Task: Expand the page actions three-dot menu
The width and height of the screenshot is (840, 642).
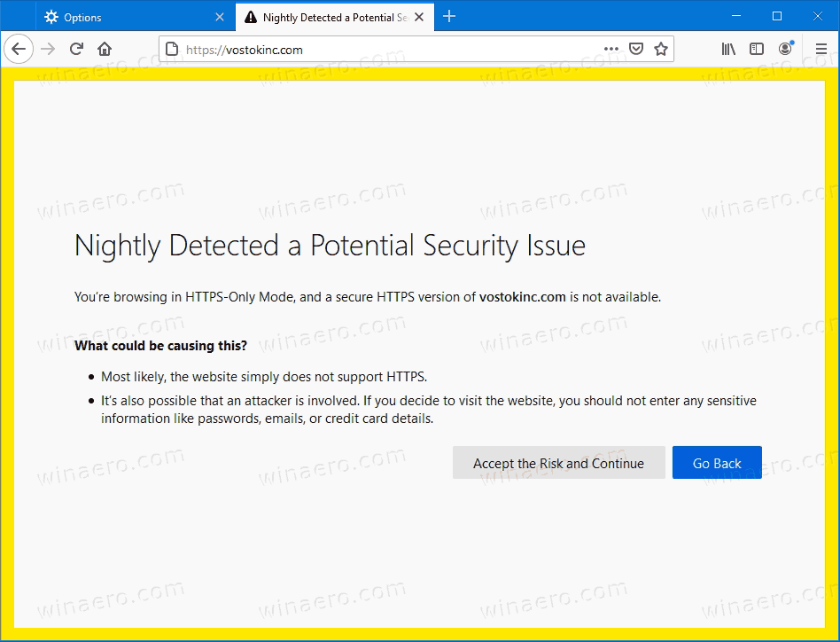Action: tap(611, 50)
